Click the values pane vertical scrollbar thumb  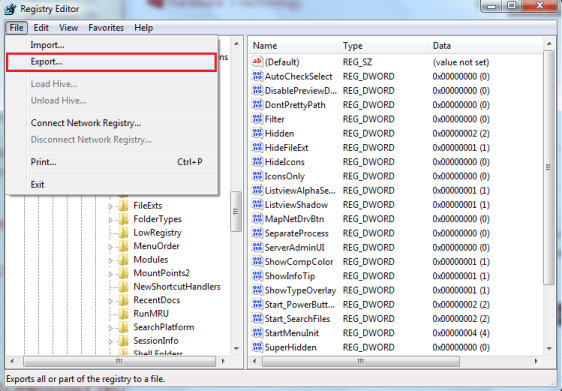click(549, 167)
